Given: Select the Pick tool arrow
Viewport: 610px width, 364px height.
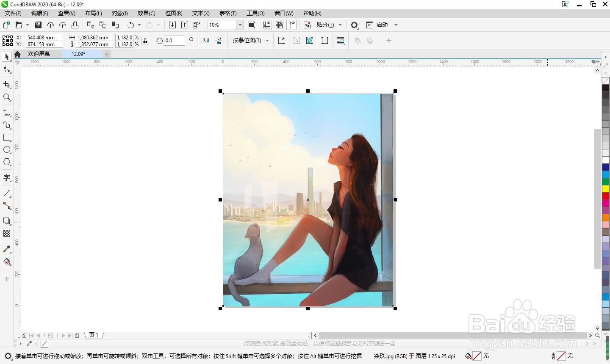Looking at the screenshot, I should click(x=7, y=57).
